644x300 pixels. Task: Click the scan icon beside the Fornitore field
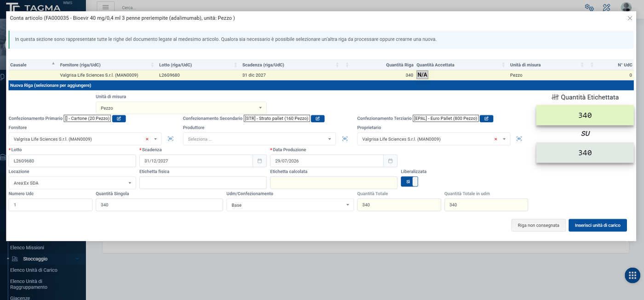(x=171, y=139)
